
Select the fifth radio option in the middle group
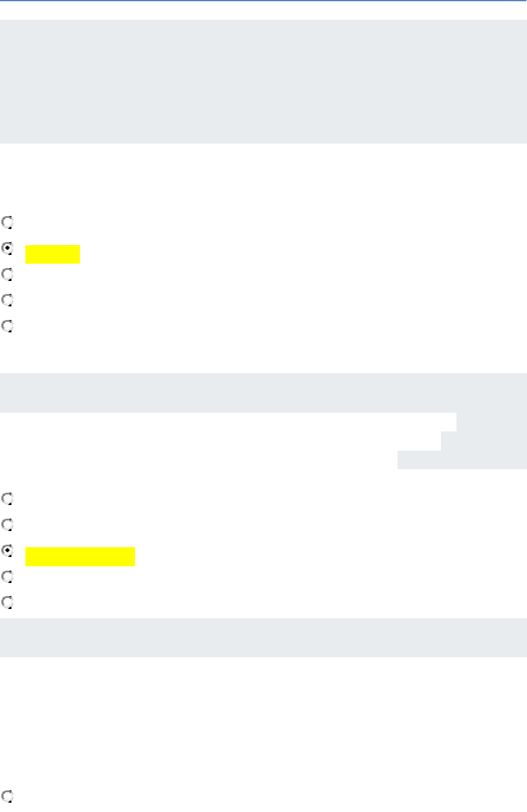pyautogui.click(x=7, y=602)
